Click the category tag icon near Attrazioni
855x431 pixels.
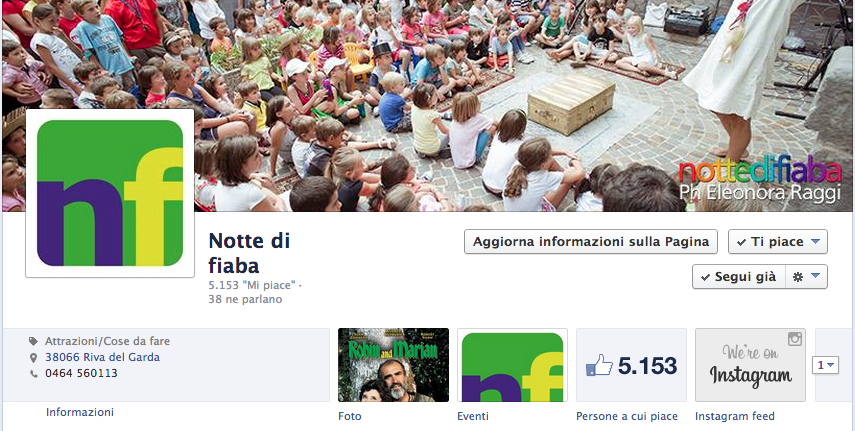click(x=33, y=342)
